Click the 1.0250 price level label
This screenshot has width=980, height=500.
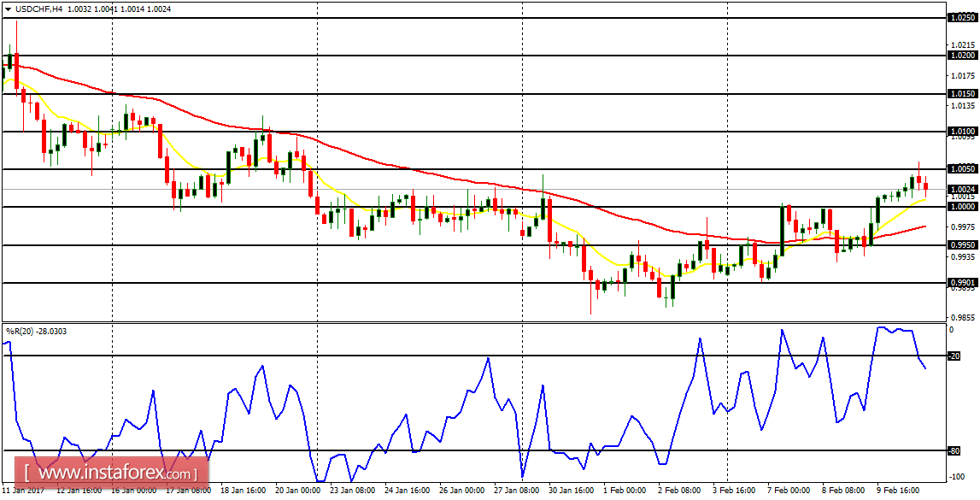tap(962, 18)
